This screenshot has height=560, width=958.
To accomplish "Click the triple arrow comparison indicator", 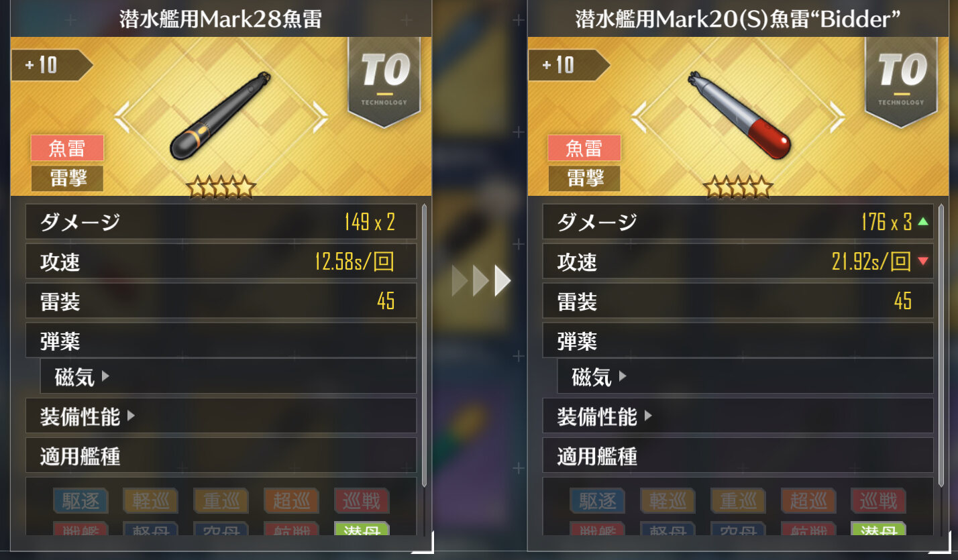I will click(481, 280).
